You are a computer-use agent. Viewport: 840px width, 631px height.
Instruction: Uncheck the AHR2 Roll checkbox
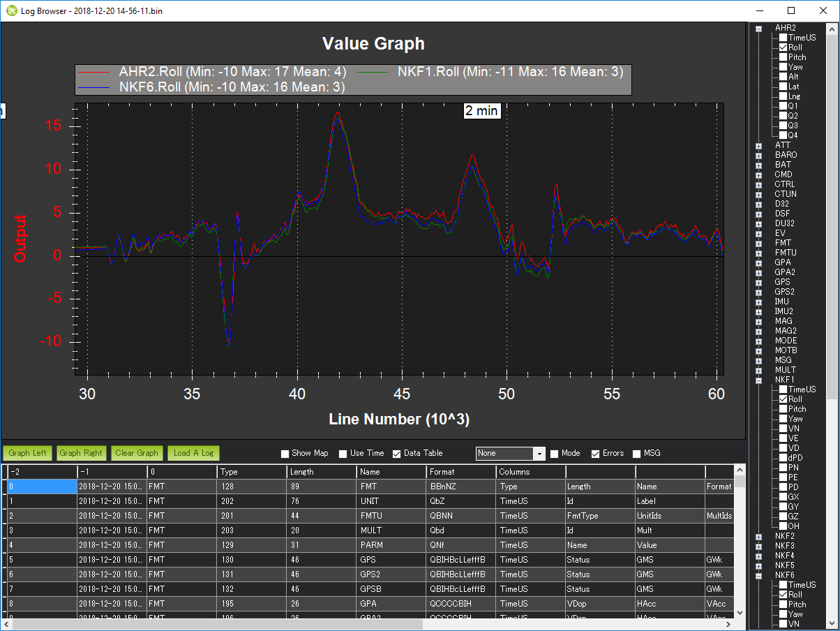tap(783, 47)
